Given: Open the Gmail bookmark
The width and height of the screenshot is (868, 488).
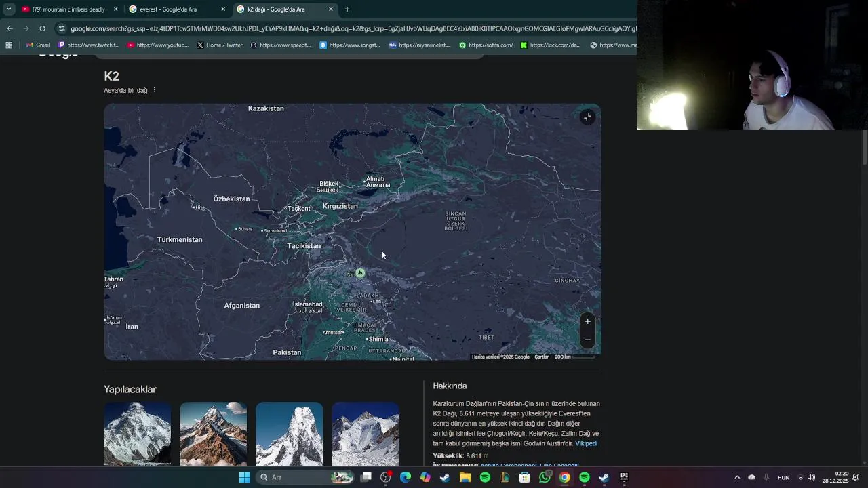Looking at the screenshot, I should coord(37,45).
